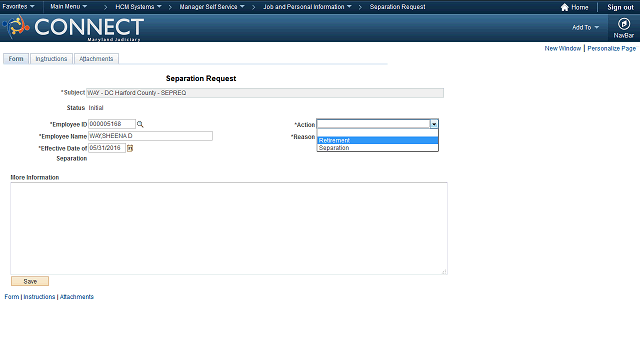Toggle the Action dropdown arrow

[434, 124]
